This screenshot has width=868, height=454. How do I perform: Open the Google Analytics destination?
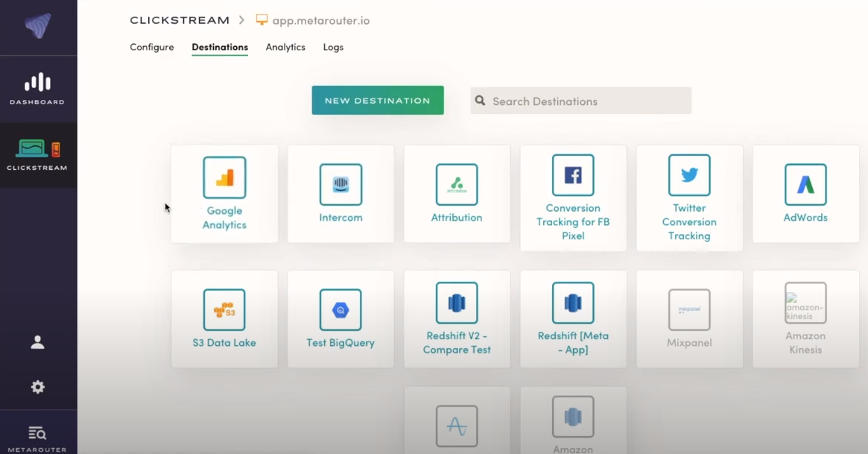(x=224, y=194)
